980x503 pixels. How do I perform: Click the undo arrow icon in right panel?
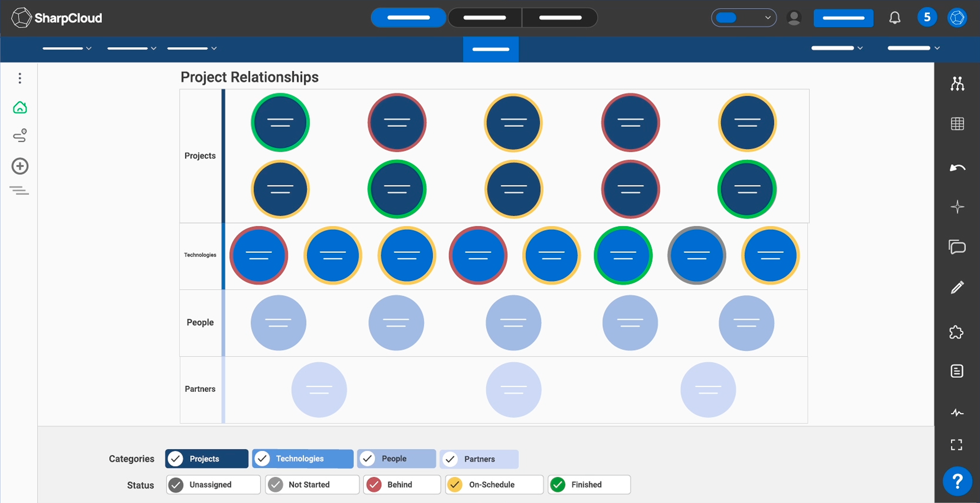957,167
